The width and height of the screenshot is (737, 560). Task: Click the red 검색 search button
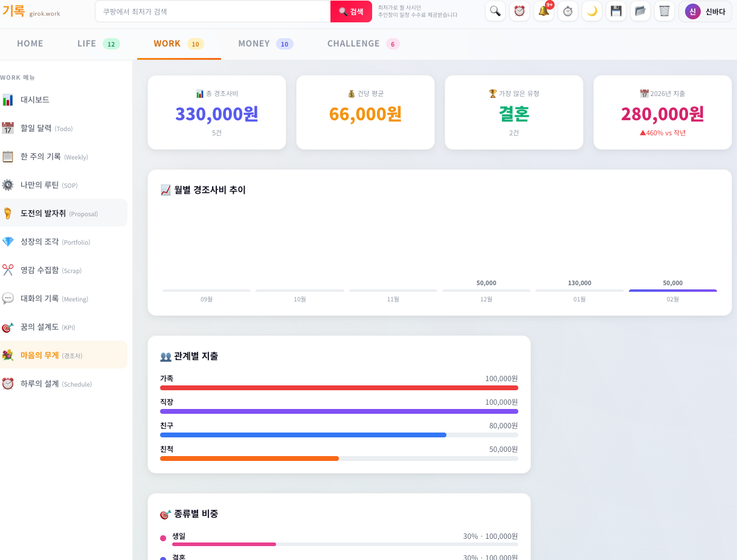click(351, 11)
